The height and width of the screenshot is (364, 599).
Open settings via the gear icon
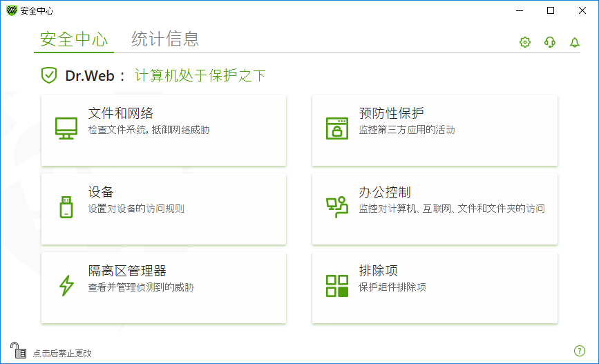[x=525, y=42]
